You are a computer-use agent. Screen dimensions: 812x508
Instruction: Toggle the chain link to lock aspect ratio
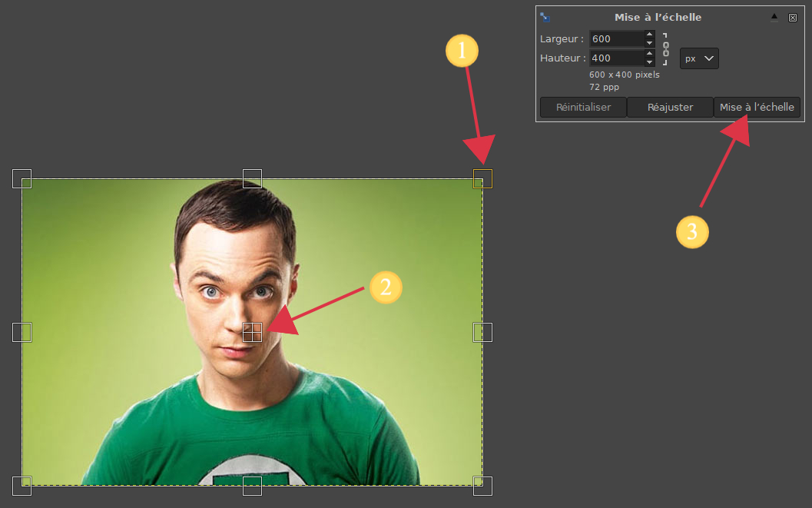coord(665,48)
